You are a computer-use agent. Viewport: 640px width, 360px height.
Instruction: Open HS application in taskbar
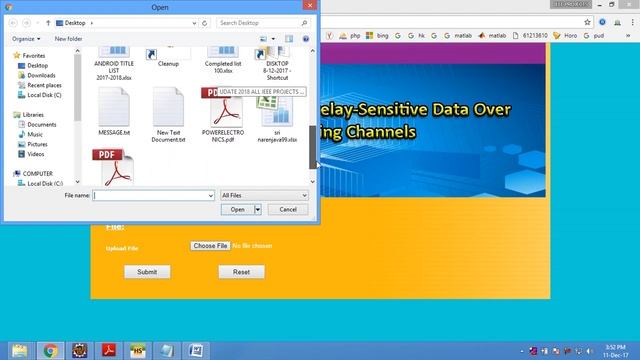(x=138, y=351)
